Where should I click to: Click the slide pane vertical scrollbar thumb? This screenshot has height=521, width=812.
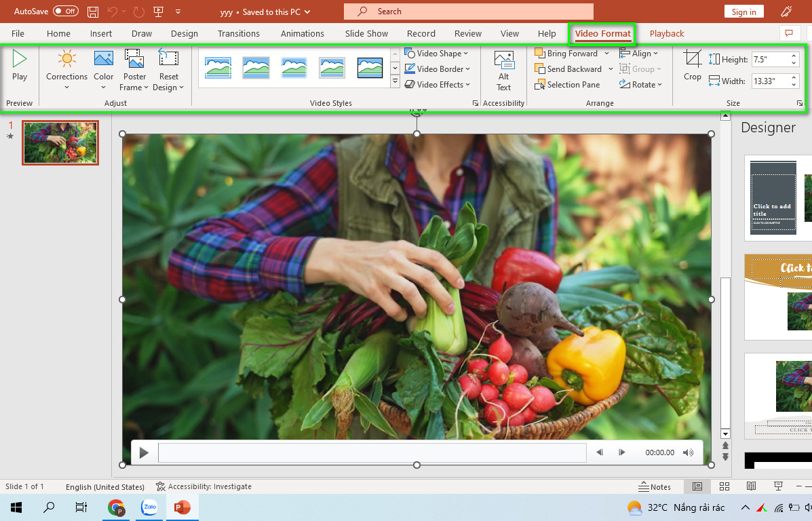click(726, 352)
